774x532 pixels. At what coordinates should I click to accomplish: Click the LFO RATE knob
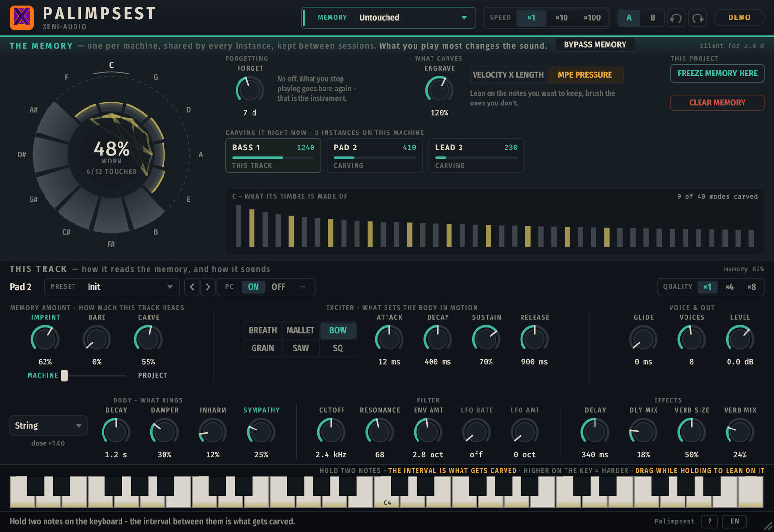pyautogui.click(x=476, y=431)
